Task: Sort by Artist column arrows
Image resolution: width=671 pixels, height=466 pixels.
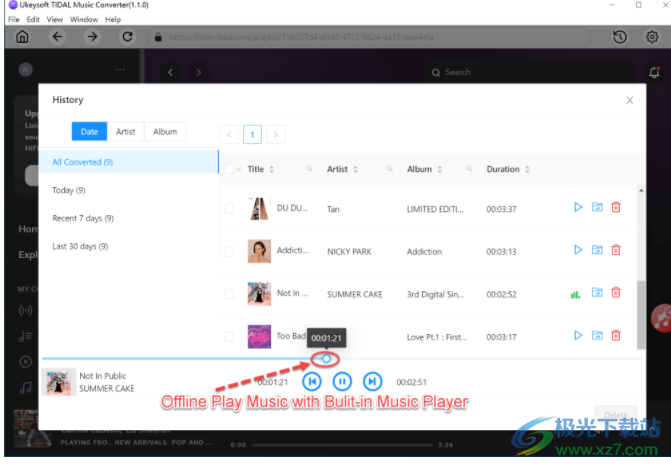Action: (x=356, y=169)
